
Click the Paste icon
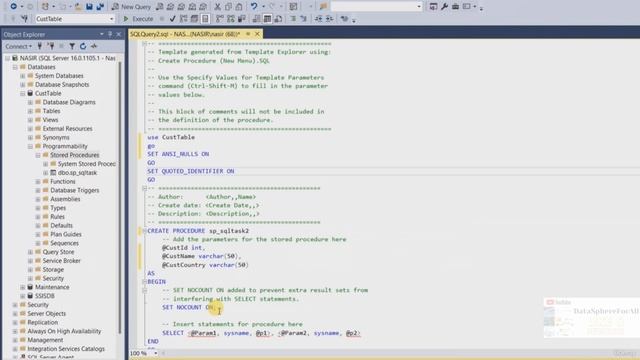(239, 7)
